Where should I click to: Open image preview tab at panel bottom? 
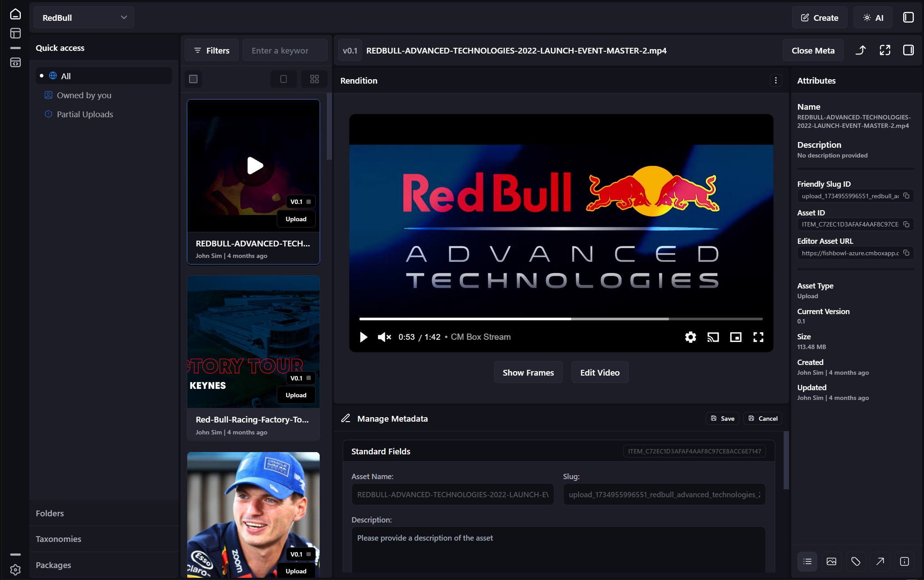pyautogui.click(x=831, y=561)
